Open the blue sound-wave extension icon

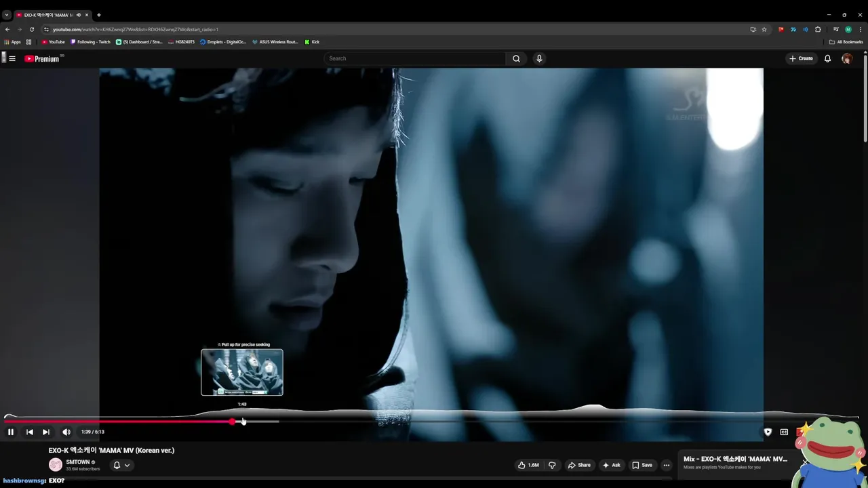[x=806, y=29]
